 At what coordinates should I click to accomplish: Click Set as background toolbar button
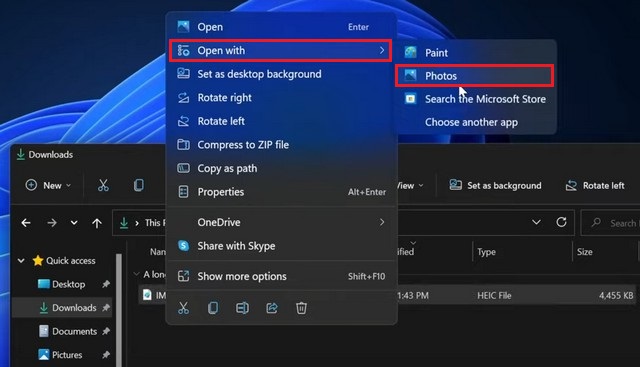[x=496, y=186]
